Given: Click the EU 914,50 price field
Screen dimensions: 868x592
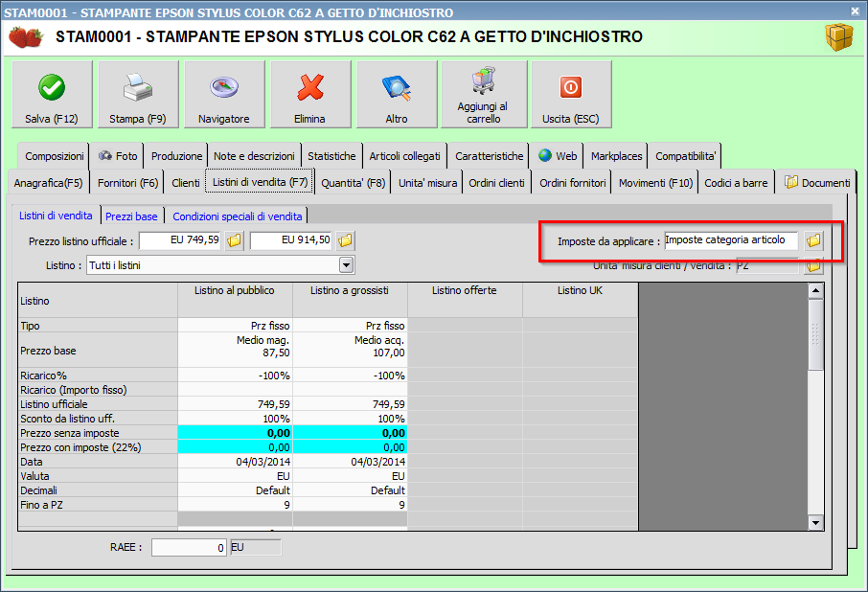Looking at the screenshot, I should (291, 240).
